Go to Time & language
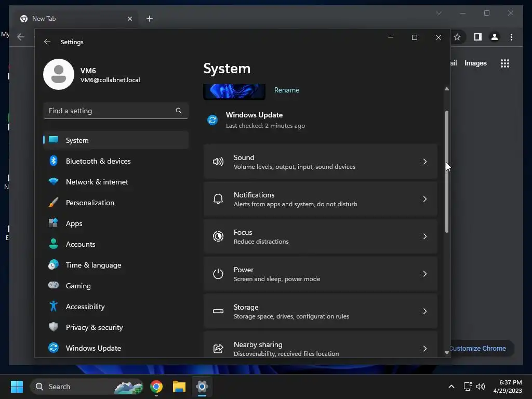The height and width of the screenshot is (399, 532). 116,264
